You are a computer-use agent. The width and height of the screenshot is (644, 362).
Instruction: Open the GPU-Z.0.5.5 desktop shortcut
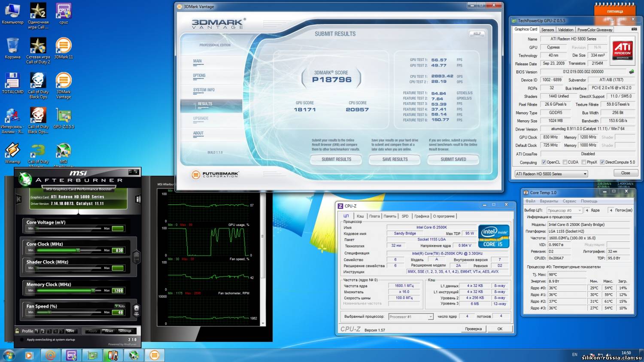tap(64, 118)
